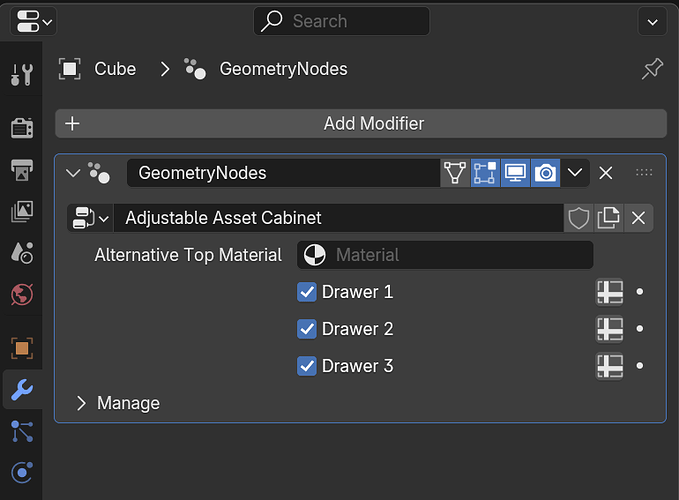Toggle the pin icon
This screenshot has width=679, height=500.
pos(652,69)
